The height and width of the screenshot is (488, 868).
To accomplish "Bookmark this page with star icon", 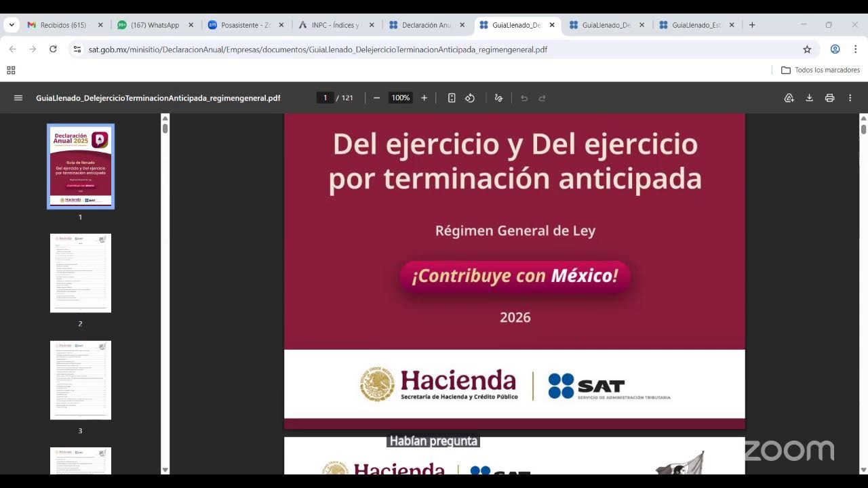I will click(807, 49).
